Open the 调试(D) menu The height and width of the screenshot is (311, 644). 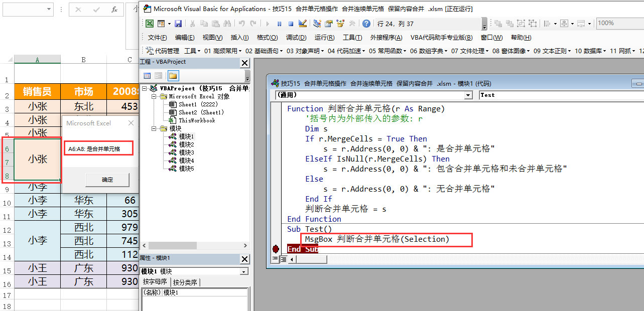coord(296,38)
